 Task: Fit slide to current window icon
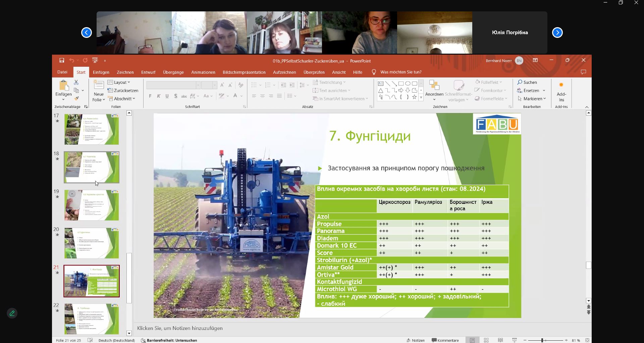587,340
